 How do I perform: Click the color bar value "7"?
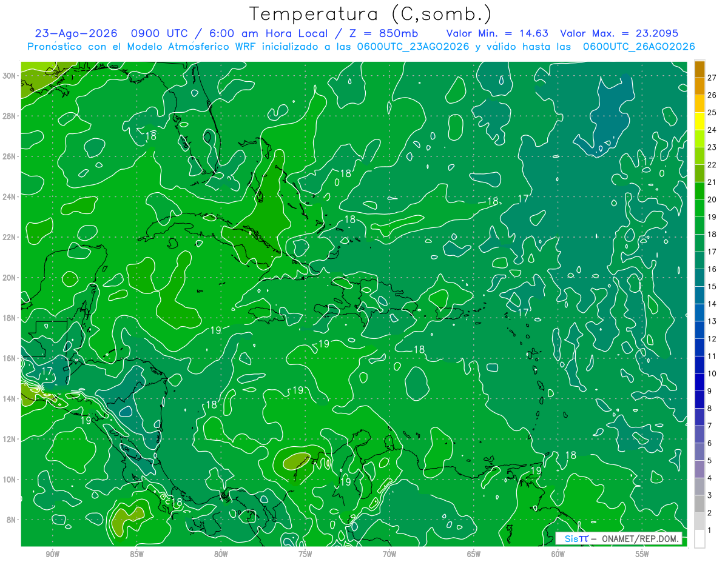click(x=710, y=426)
